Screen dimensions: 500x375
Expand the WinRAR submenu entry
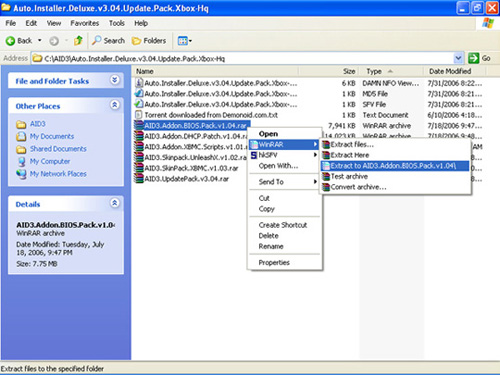pos(285,145)
